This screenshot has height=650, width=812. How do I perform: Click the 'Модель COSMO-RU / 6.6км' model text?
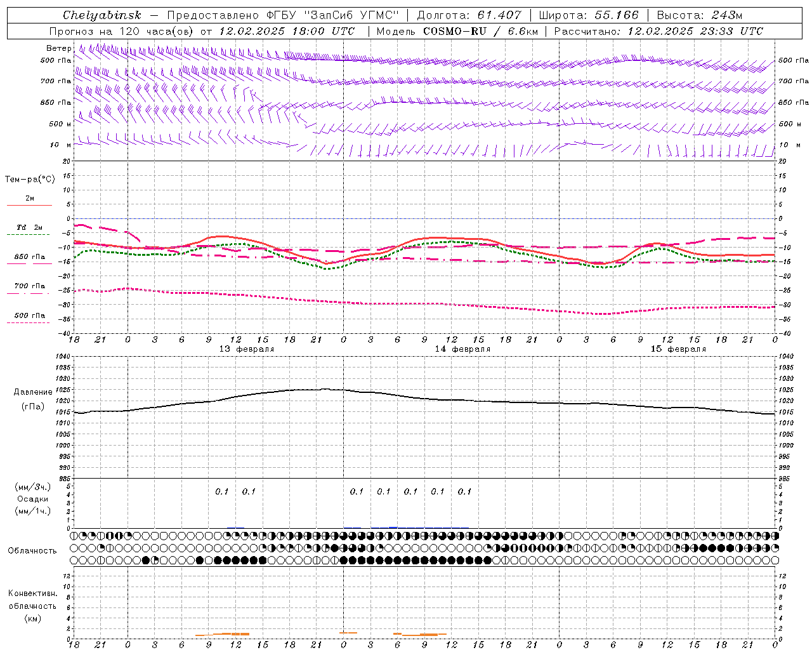[x=457, y=31]
